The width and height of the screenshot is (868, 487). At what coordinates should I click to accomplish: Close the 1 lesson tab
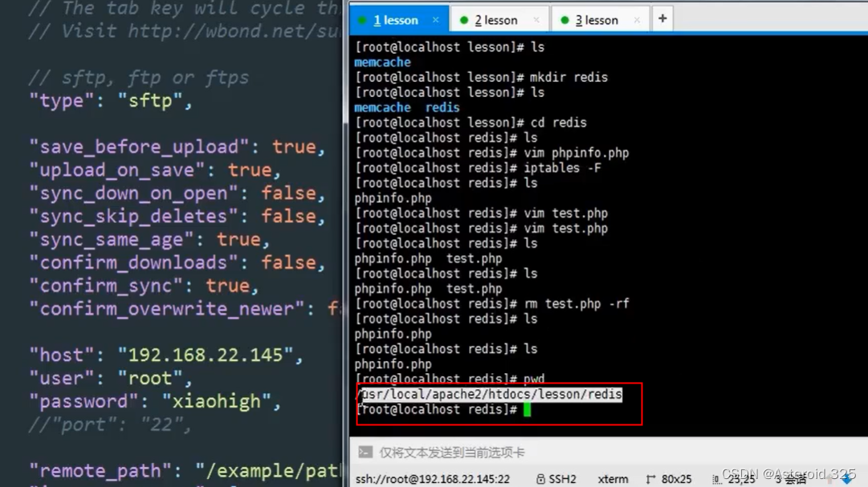click(x=436, y=20)
